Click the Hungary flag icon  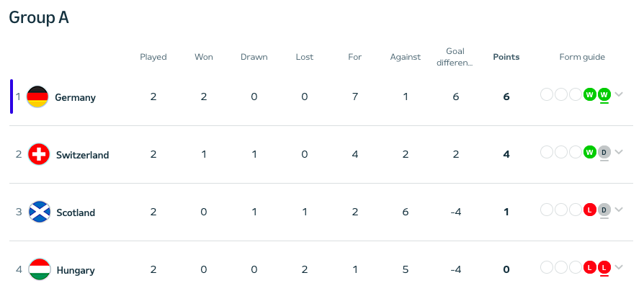tap(38, 269)
